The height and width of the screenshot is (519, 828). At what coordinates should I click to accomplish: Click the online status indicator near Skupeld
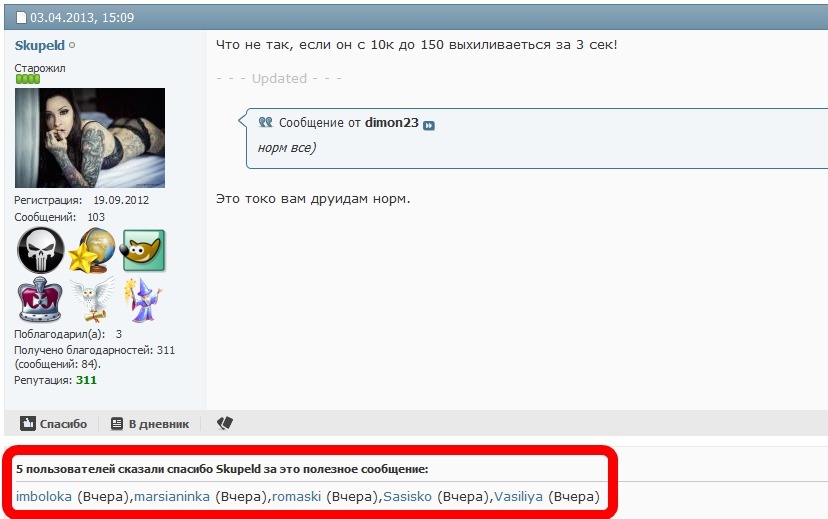point(72,45)
